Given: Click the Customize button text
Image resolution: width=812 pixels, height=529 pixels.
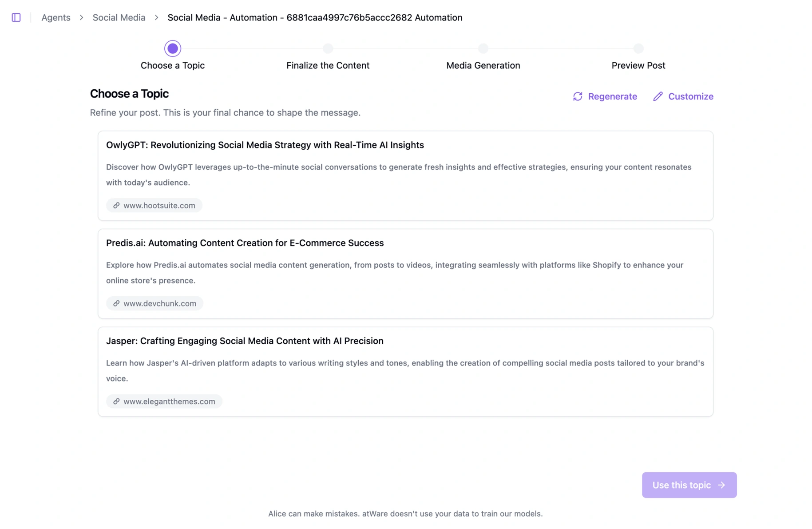Looking at the screenshot, I should [690, 96].
